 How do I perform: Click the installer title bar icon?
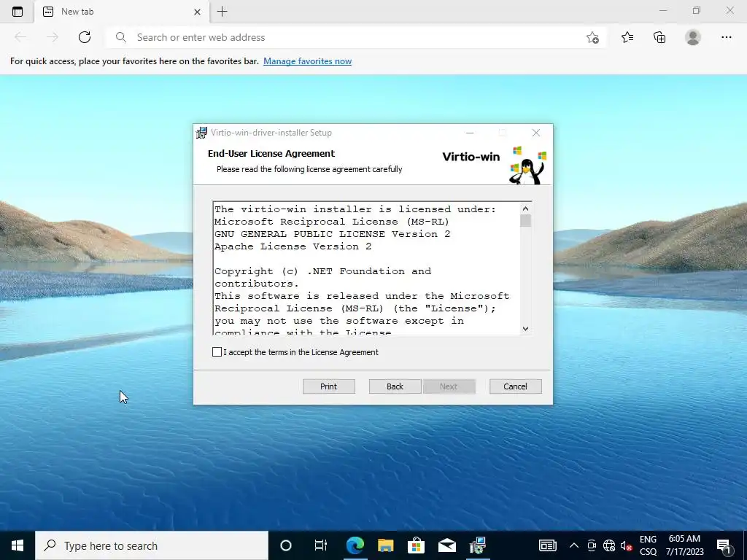202,133
